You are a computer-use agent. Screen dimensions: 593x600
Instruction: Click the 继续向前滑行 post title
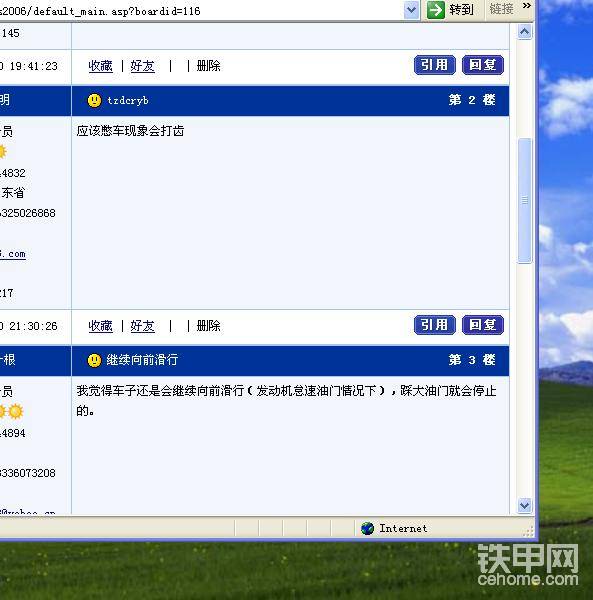(142, 360)
